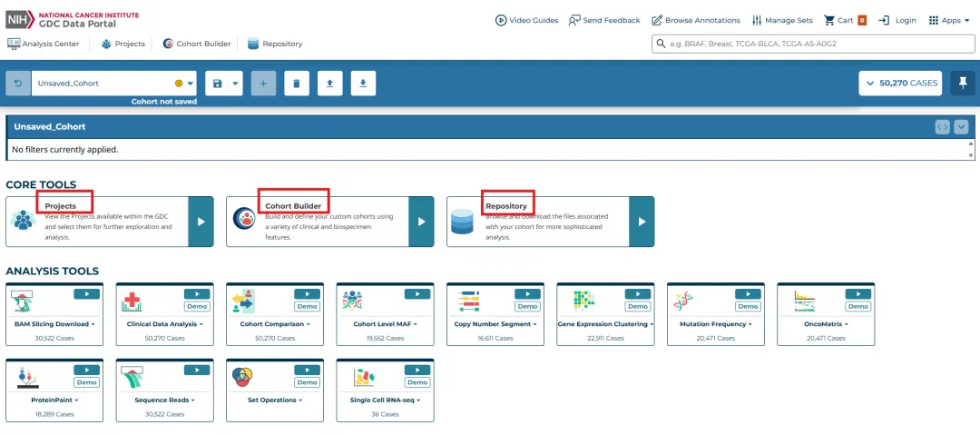Launch the Repository core tool
The width and height of the screenshot is (980, 435).
tap(642, 222)
